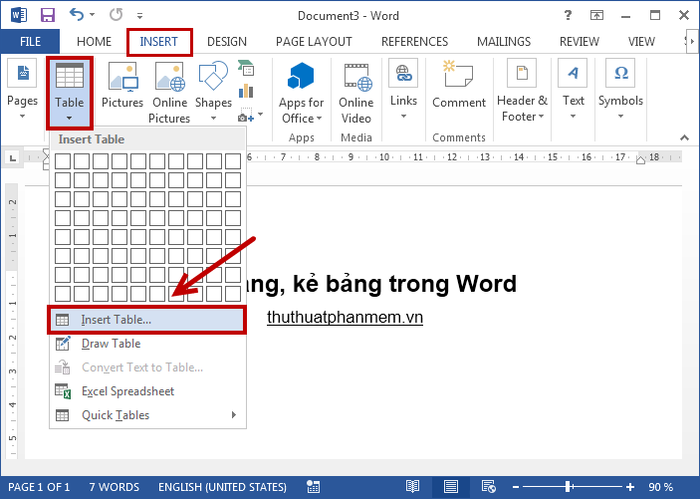Image resolution: width=700 pixels, height=499 pixels.
Task: Open Quick Tables submenu
Action: click(x=147, y=415)
